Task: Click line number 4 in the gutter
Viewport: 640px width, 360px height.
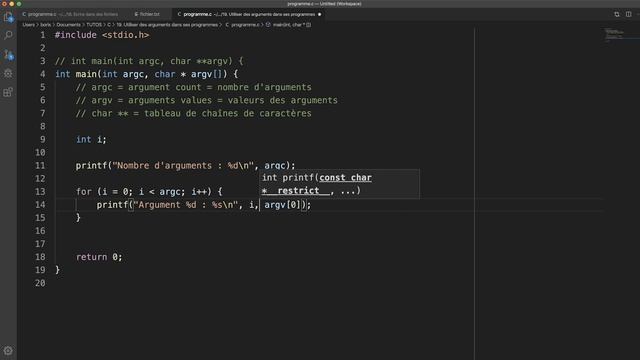Action: coord(42,74)
